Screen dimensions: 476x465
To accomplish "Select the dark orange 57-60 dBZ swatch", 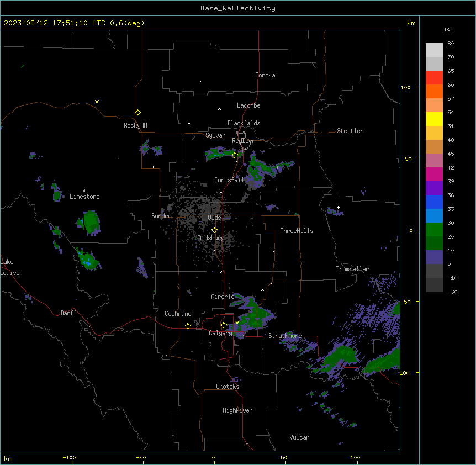I will [434, 91].
